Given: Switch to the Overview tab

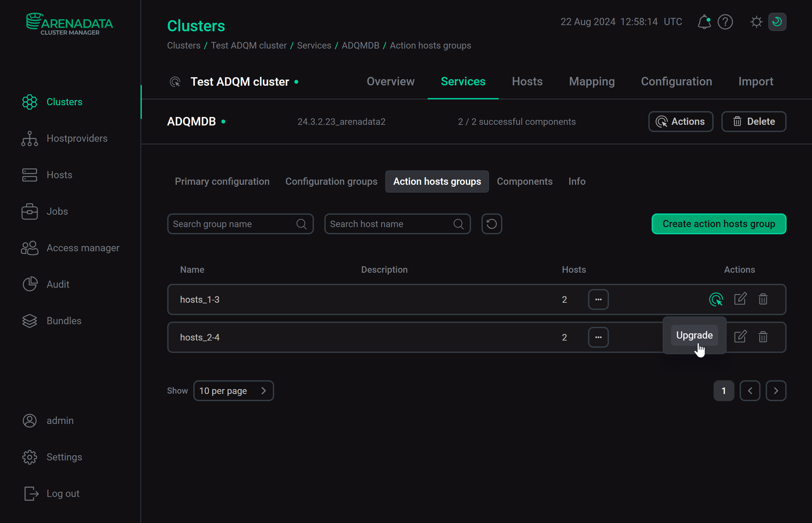Looking at the screenshot, I should click(391, 81).
